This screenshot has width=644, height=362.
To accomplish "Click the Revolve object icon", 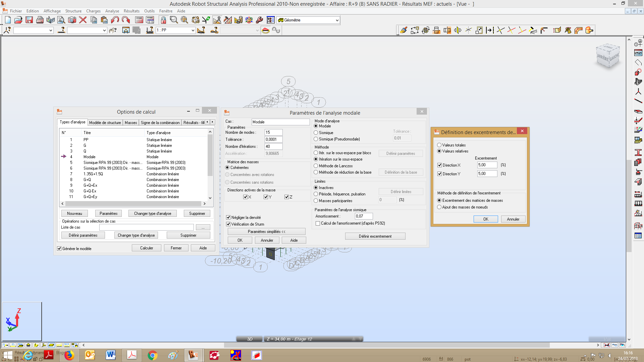I will coord(568,31).
